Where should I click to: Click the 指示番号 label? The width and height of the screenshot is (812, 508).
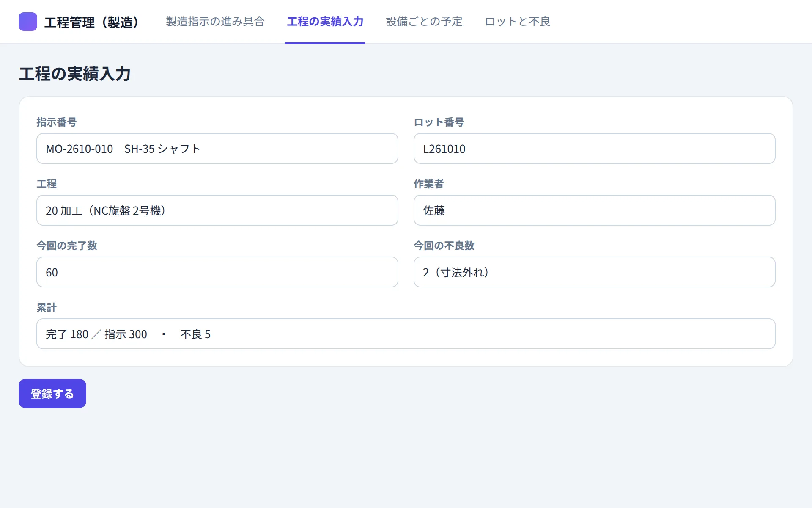pos(57,122)
